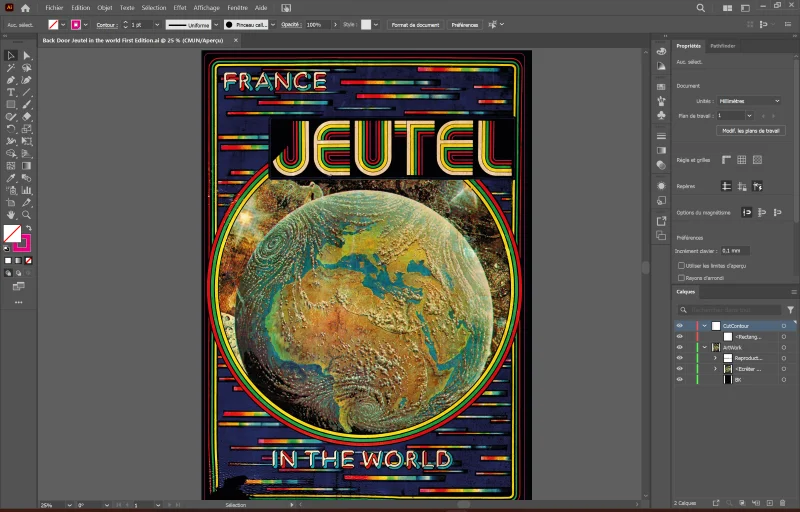The height and width of the screenshot is (512, 800).
Task: Open the Unités dropdown
Action: pyautogui.click(x=748, y=101)
